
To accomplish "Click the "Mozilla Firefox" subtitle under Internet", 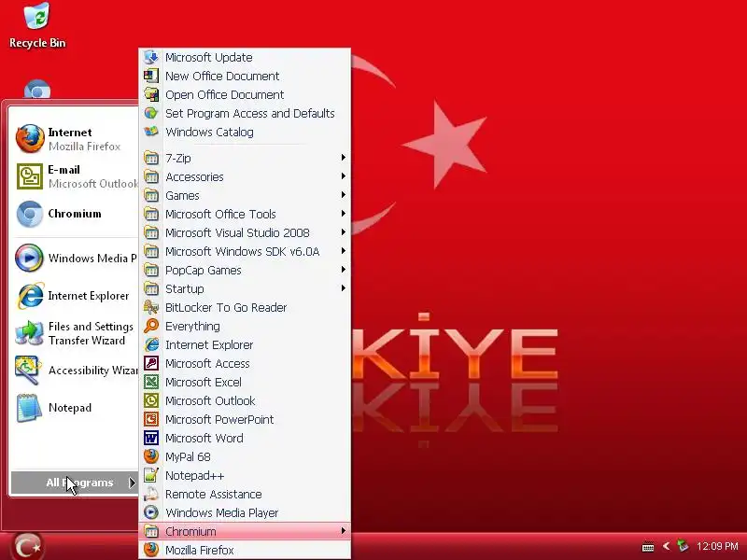I will tap(84, 147).
